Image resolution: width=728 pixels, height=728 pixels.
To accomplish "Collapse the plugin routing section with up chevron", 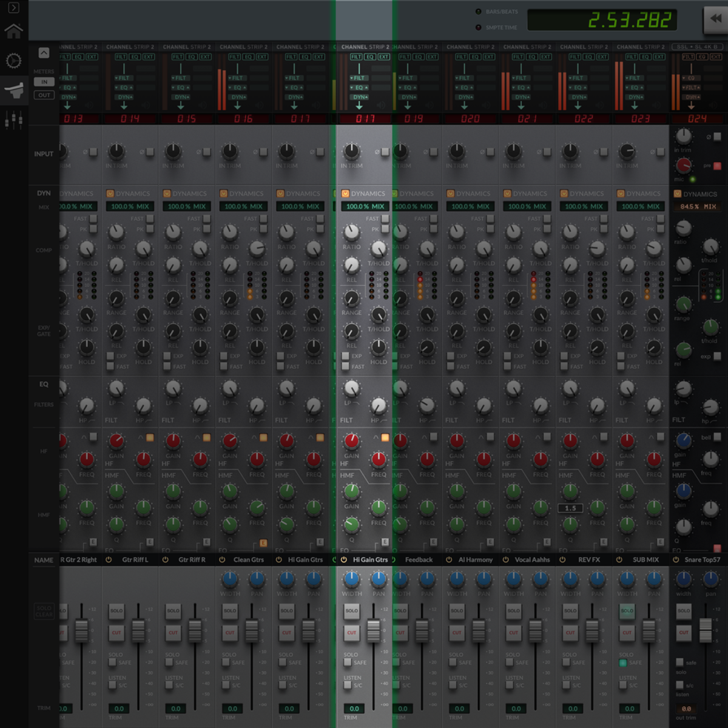I will pyautogui.click(x=44, y=53).
